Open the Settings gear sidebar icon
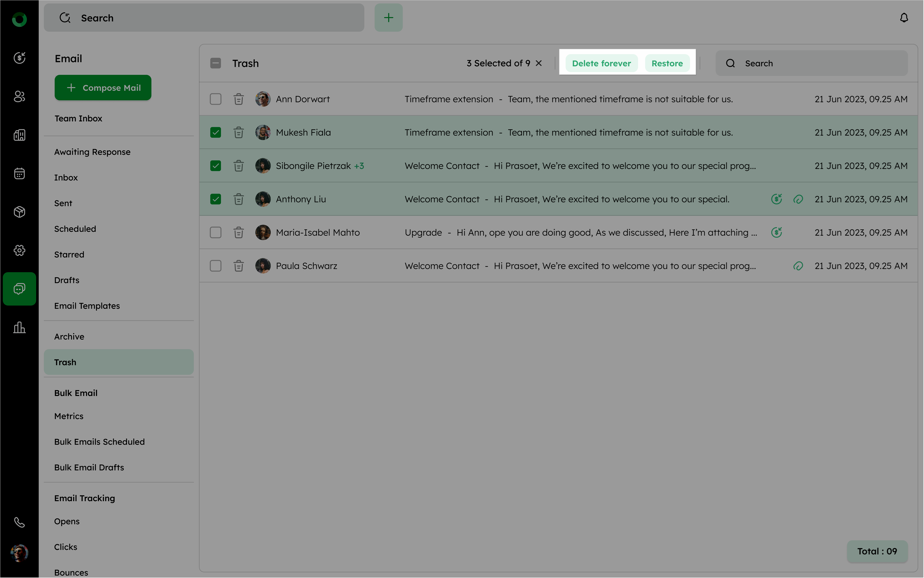Viewport: 924px width, 578px height. [19, 251]
